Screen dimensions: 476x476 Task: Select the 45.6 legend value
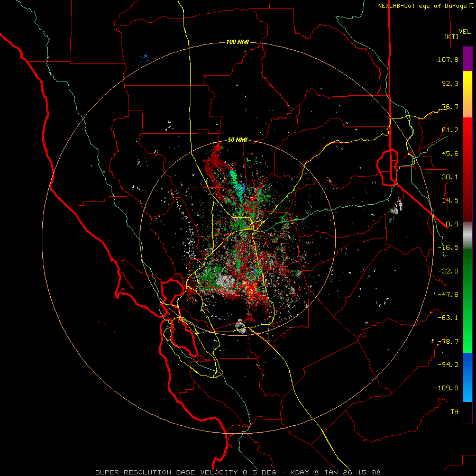pyautogui.click(x=450, y=153)
